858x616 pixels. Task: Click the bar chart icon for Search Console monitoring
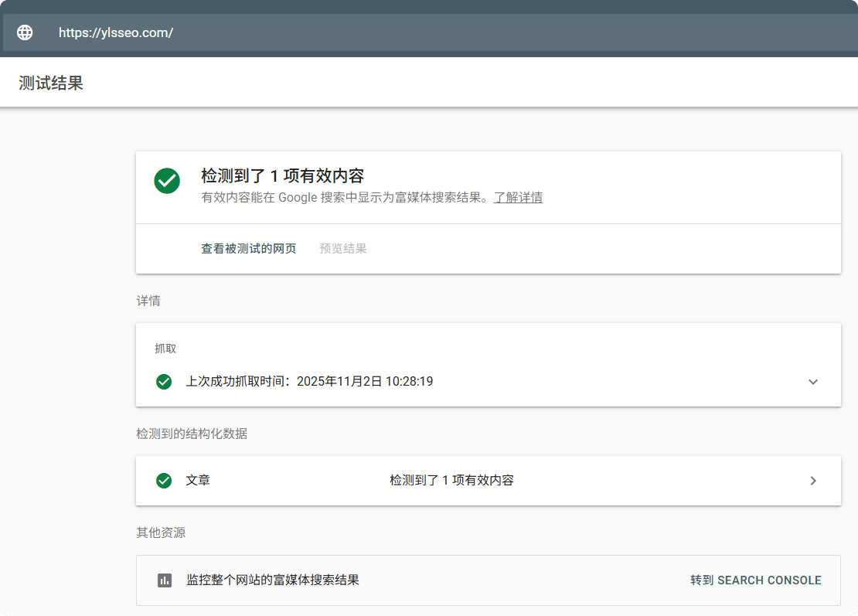pos(164,580)
